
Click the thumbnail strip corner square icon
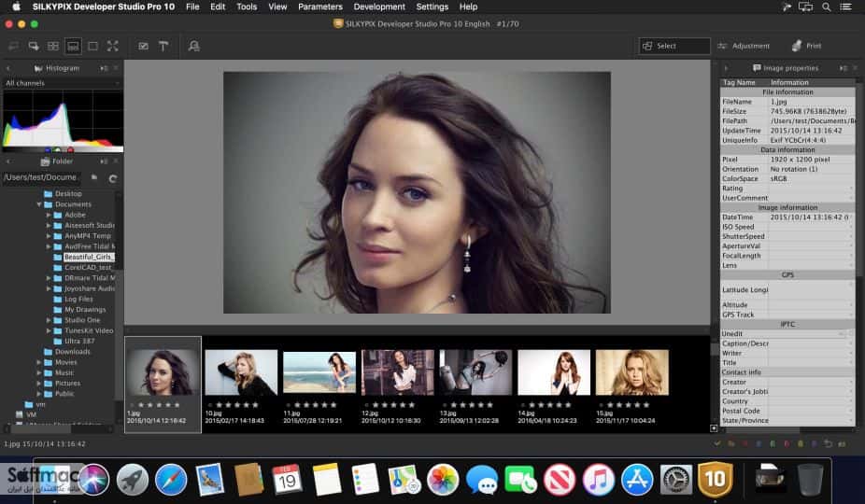(x=714, y=428)
